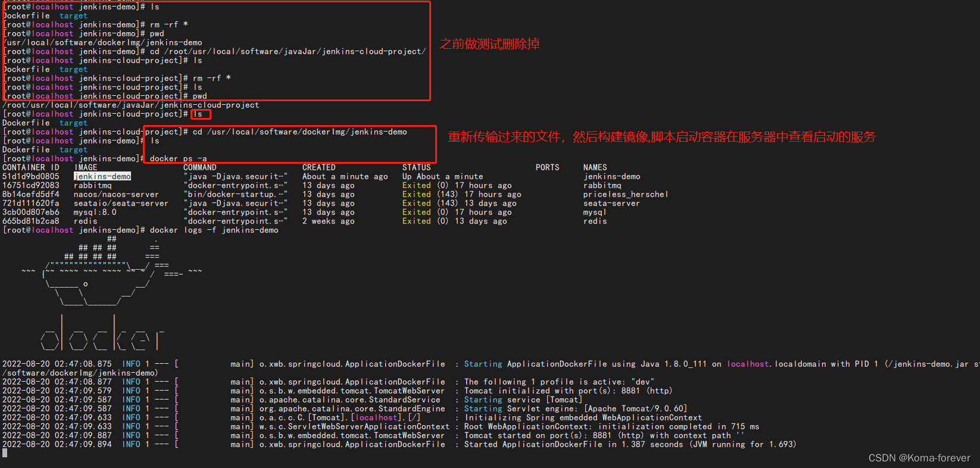The width and height of the screenshot is (980, 468).
Task: Click the 'Exited (0) 13 days ago' status
Action: 455,221
